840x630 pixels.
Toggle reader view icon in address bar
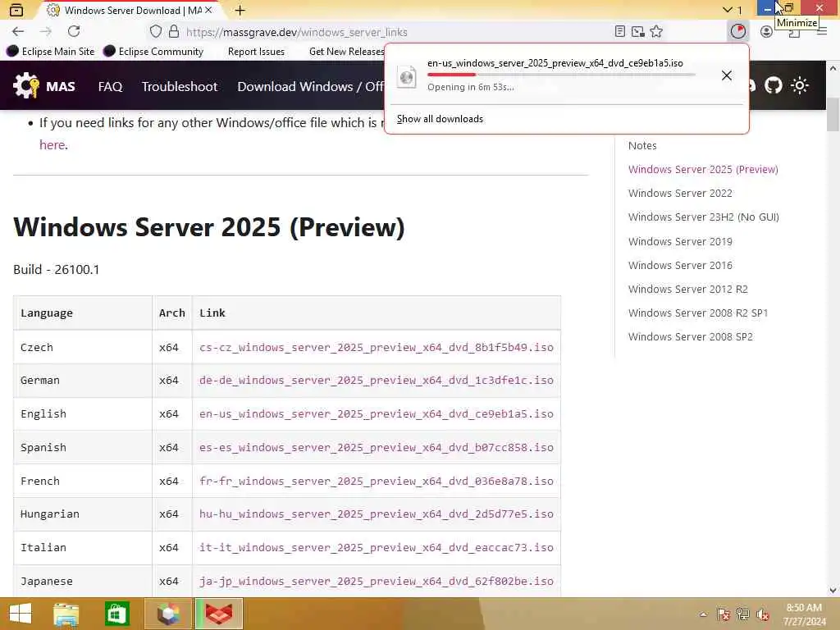pos(620,32)
